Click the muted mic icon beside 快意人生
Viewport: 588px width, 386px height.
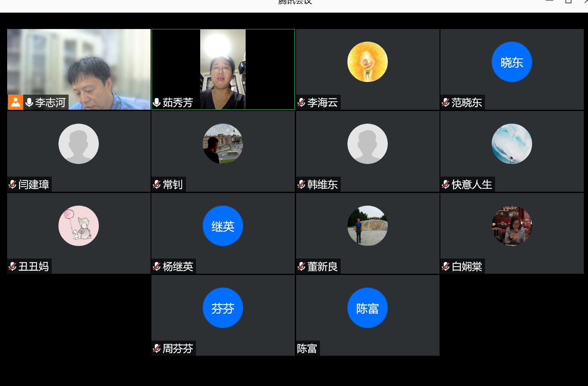point(446,184)
